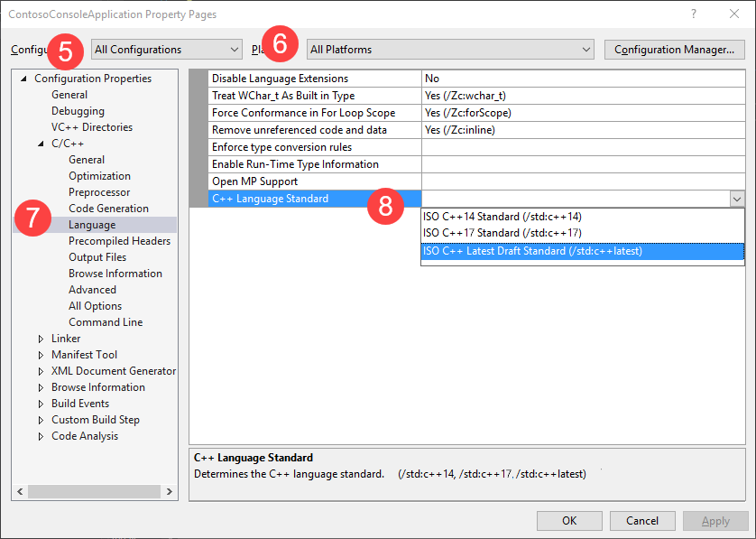Image resolution: width=756 pixels, height=539 pixels.
Task: Choose ISO C++17 Standard (/std:c++17)
Action: pos(583,233)
